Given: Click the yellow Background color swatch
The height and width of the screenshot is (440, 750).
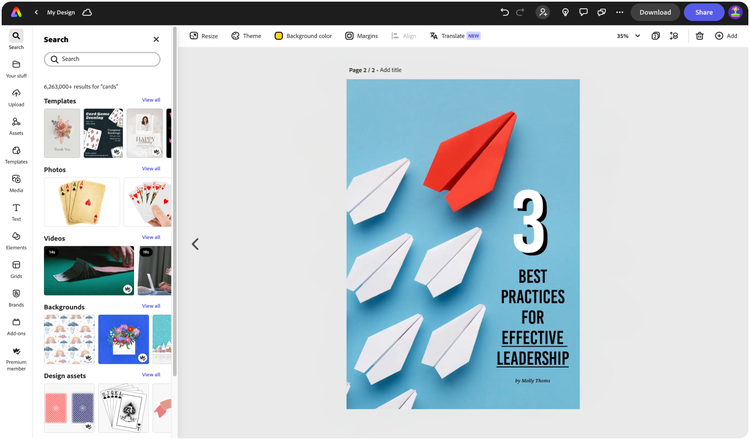Looking at the screenshot, I should [278, 36].
